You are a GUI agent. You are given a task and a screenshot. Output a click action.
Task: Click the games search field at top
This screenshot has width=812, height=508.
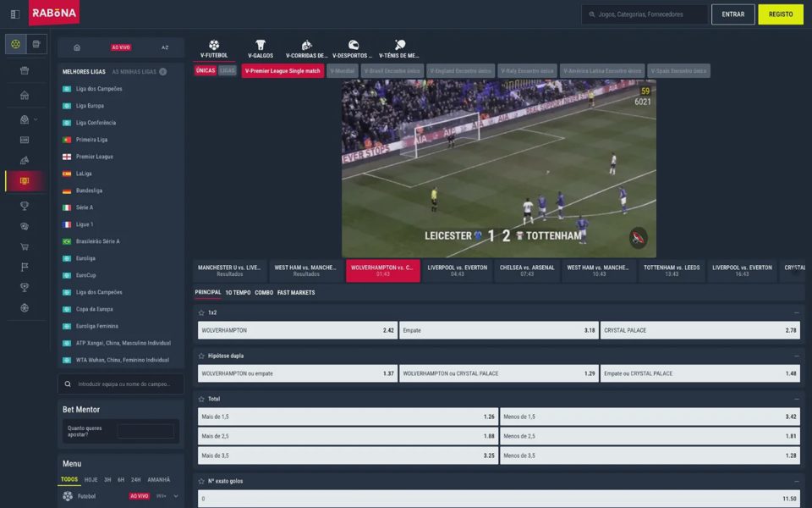pos(645,14)
